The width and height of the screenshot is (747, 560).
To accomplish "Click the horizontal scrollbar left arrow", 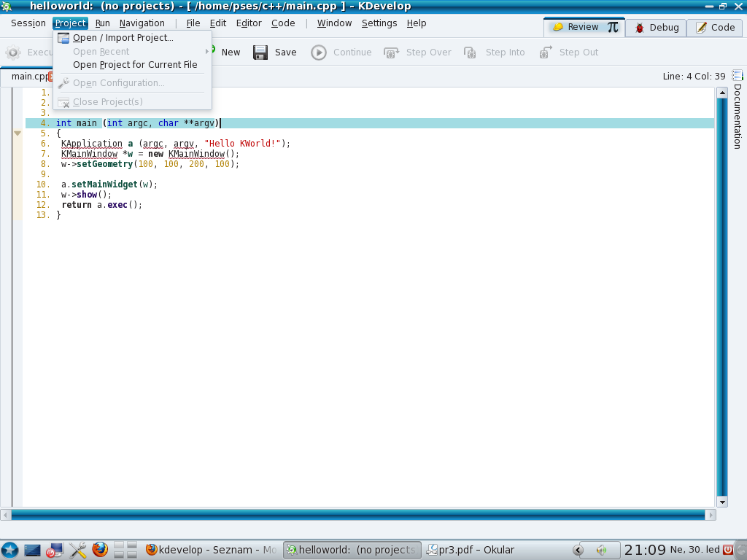I will pos(6,515).
